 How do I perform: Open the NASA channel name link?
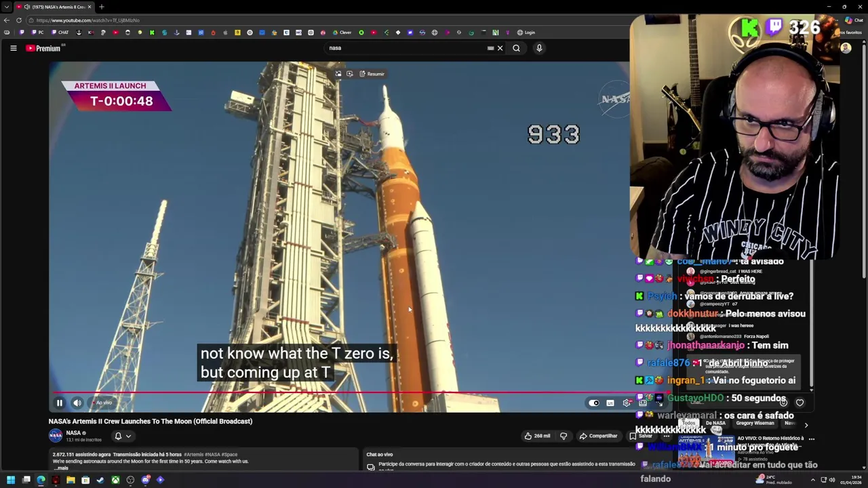click(73, 432)
